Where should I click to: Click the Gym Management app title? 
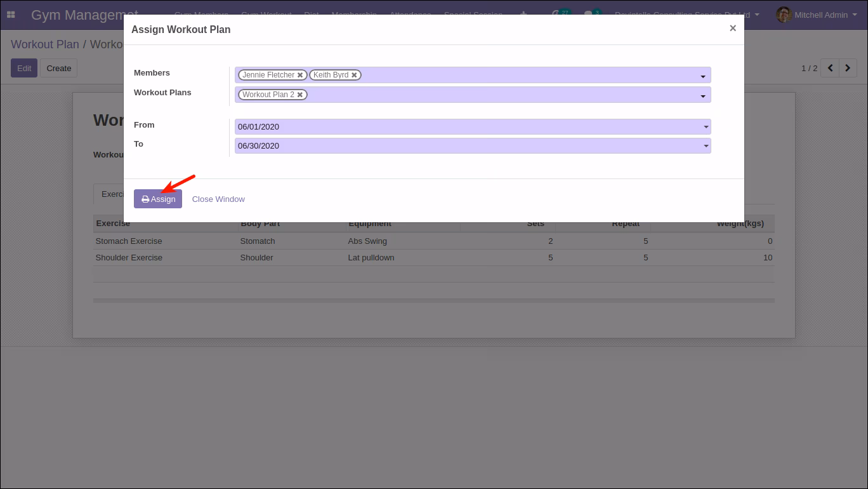pos(84,15)
